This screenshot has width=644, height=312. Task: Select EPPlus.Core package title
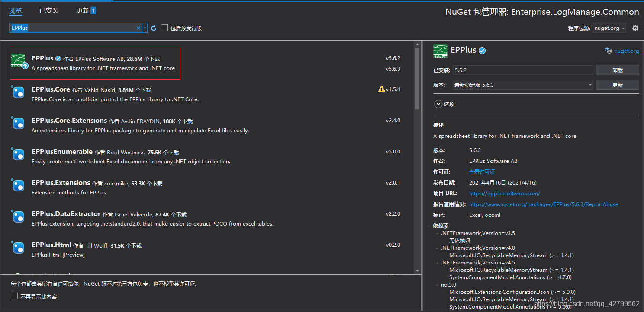point(51,89)
